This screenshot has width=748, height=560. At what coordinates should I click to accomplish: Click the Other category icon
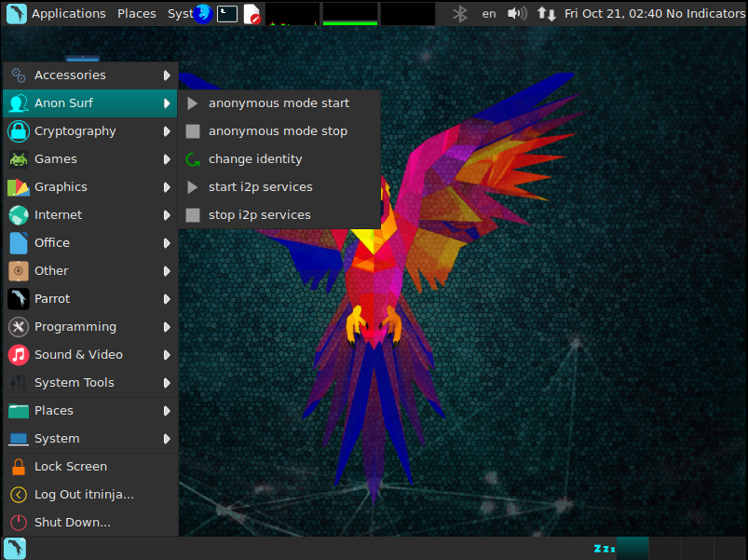click(x=19, y=271)
